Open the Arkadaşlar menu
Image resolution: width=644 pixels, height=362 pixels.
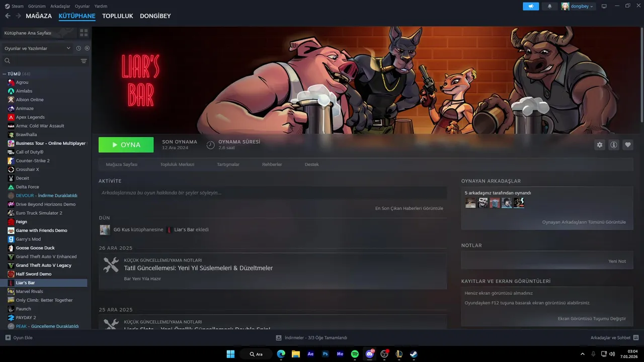click(x=60, y=6)
